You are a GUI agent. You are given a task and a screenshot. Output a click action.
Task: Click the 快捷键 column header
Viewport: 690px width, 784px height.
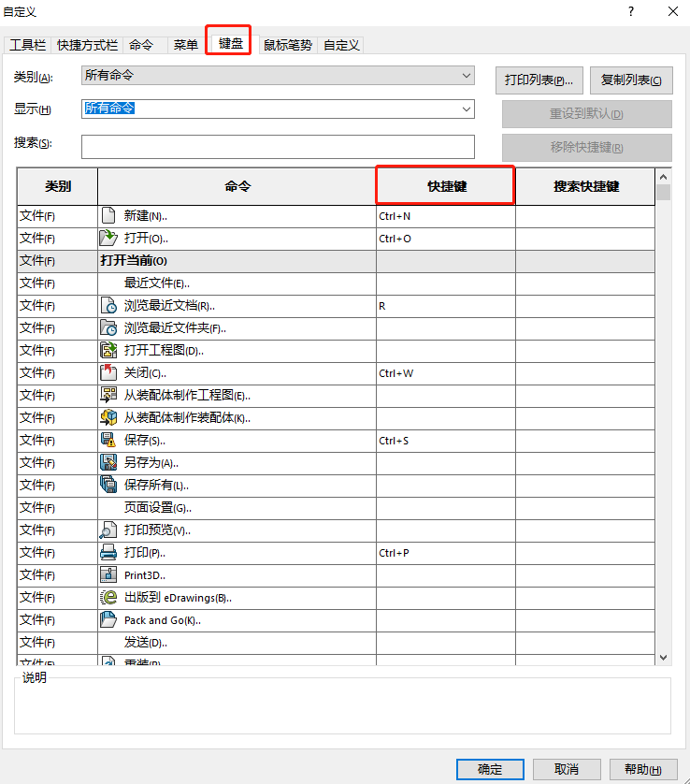pos(446,186)
